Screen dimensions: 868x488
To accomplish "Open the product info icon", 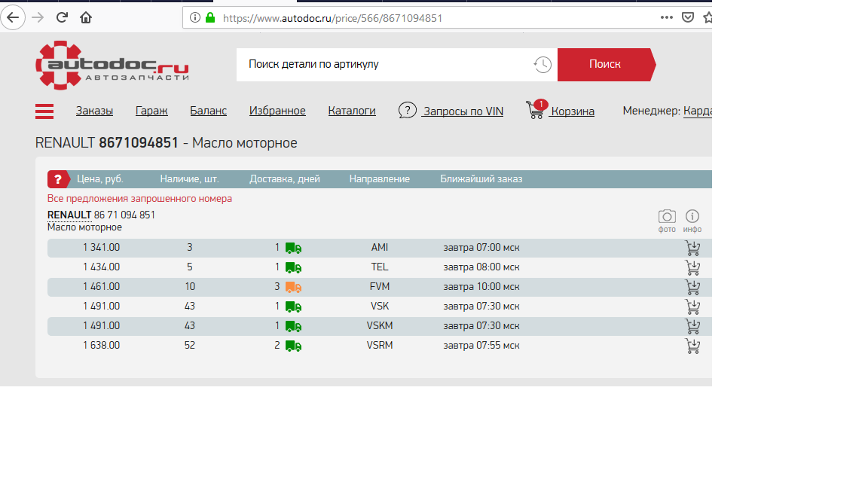I will [x=692, y=217].
